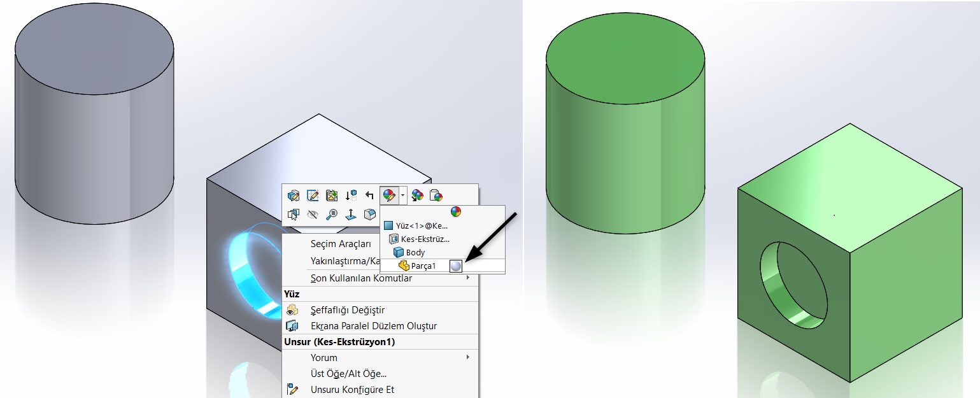This screenshot has width=980, height=398.
Task: Click the color ball at top of appearance flyout
Action: click(455, 212)
